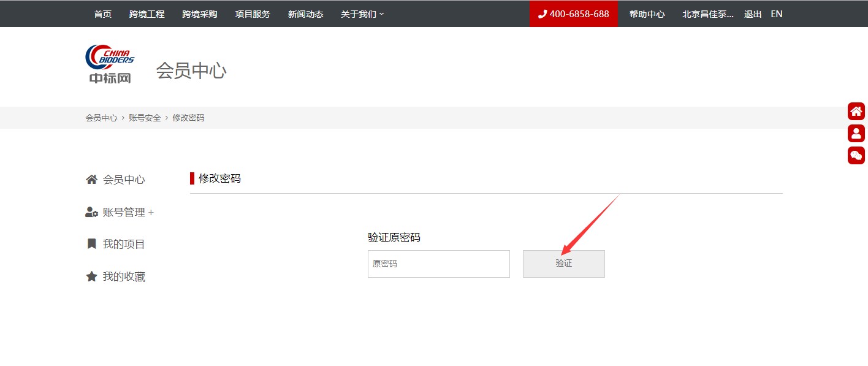Viewport: 868px width, 366px height.
Task: Click the 修改密码 section heading
Action: click(x=219, y=178)
